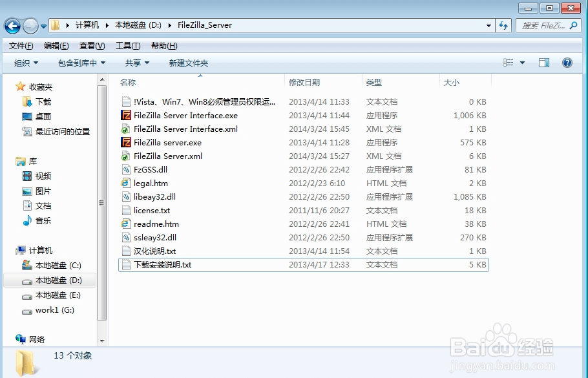Click the Back navigation arrow button

click(12, 26)
